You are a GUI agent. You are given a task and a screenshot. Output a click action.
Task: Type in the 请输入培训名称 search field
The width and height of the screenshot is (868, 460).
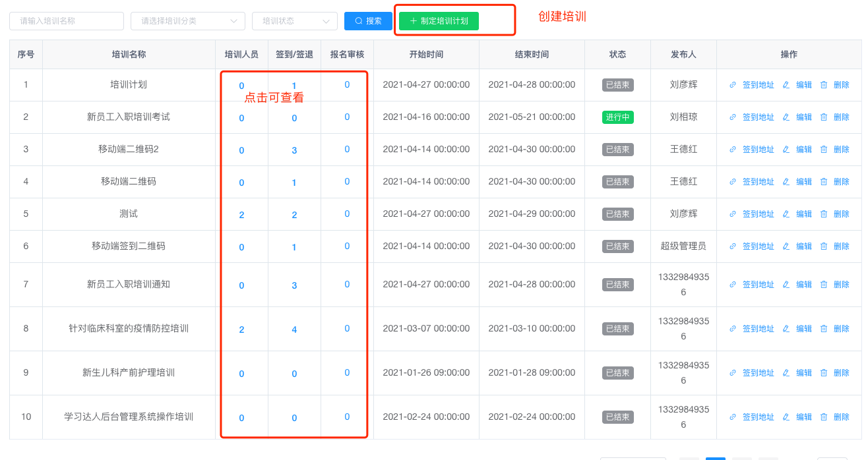(x=67, y=21)
